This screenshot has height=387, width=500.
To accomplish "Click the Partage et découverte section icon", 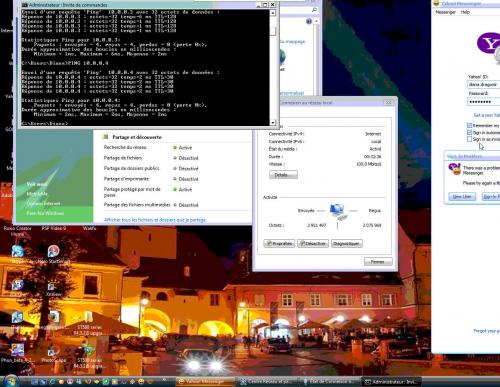I will coord(106,137).
